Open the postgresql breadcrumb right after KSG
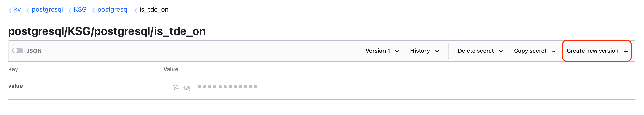 pyautogui.click(x=113, y=10)
